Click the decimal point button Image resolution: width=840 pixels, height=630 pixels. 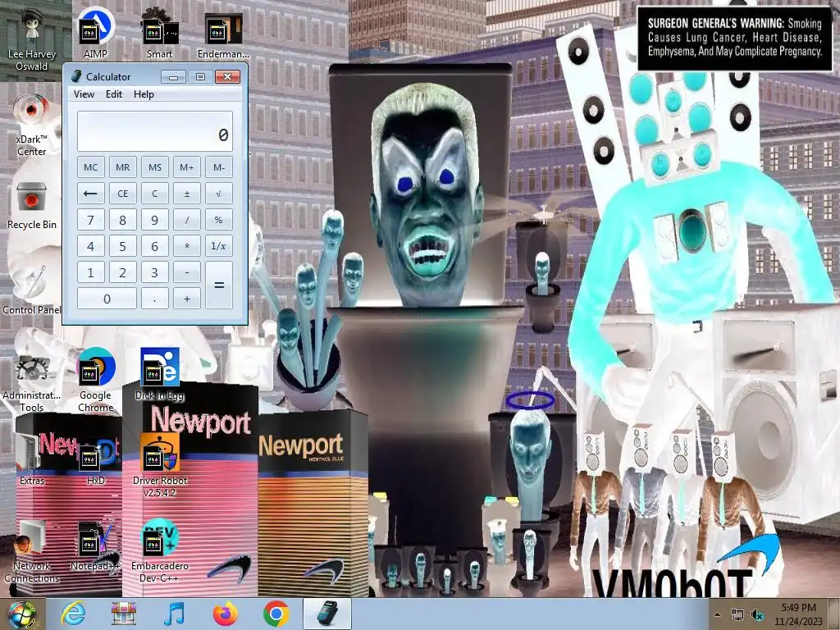(155, 299)
